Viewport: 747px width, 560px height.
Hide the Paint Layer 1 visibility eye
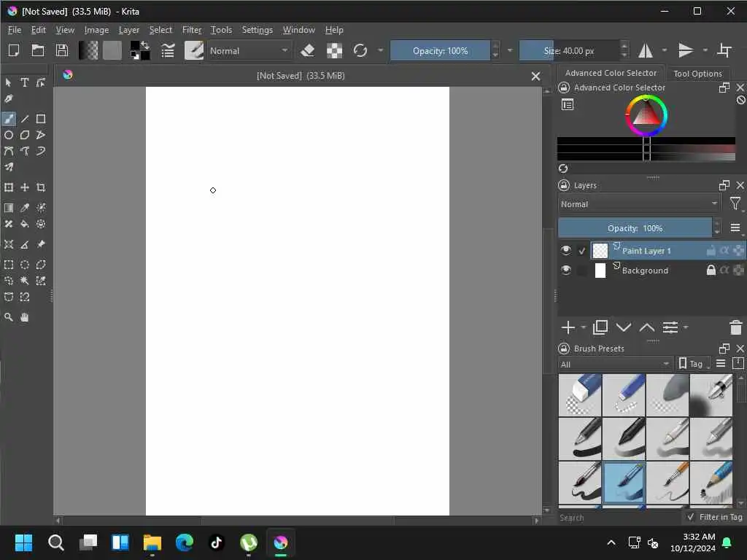point(566,251)
